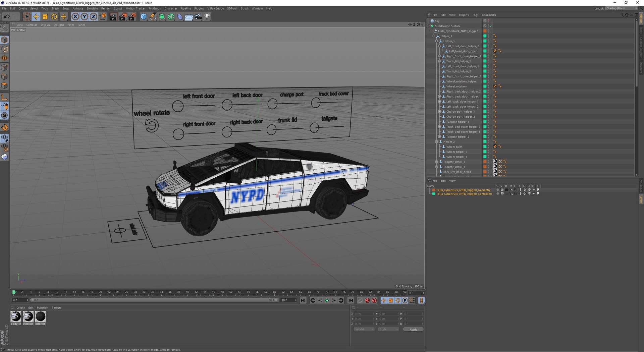
Task: Collapse Helper_1 tree node
Action: tap(437, 41)
